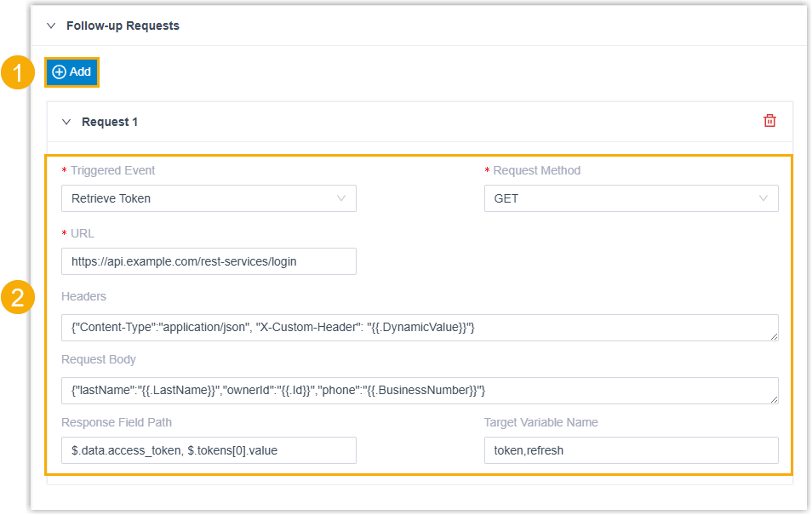Image resolution: width=812 pixels, height=515 pixels.
Task: Add a new follow-up request
Action: point(72,72)
